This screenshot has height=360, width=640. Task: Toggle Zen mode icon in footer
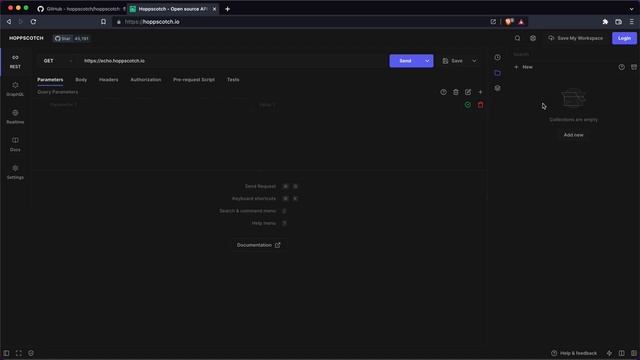pyautogui.click(x=18, y=353)
